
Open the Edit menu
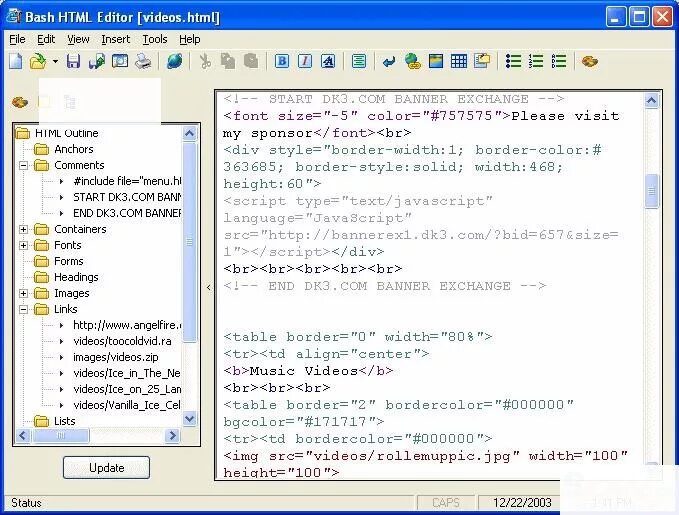point(46,39)
